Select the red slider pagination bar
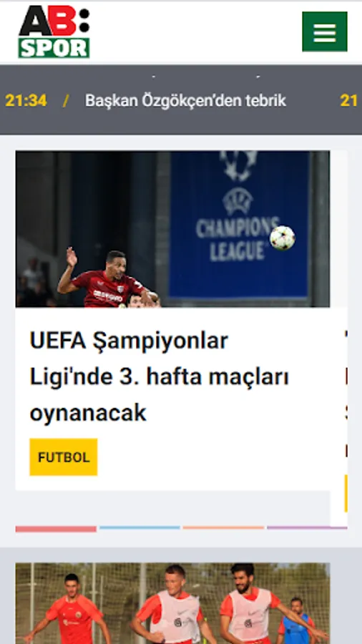The image size is (362, 644). [56, 529]
